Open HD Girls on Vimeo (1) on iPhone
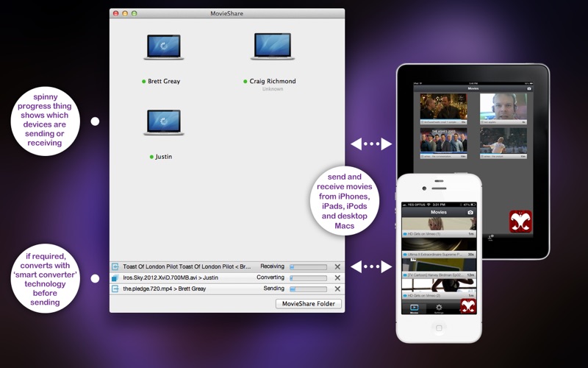This screenshot has height=368, width=588. [x=439, y=227]
